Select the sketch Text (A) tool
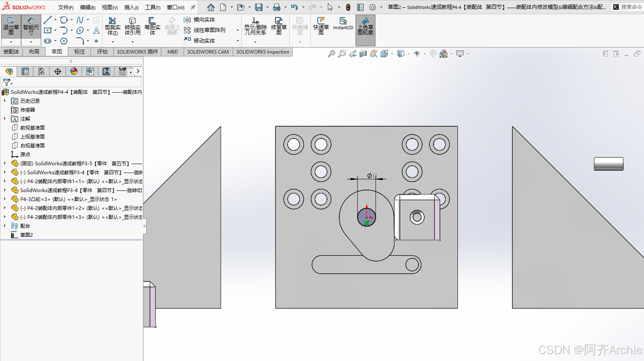This screenshot has height=361, width=644. pyautogui.click(x=96, y=30)
